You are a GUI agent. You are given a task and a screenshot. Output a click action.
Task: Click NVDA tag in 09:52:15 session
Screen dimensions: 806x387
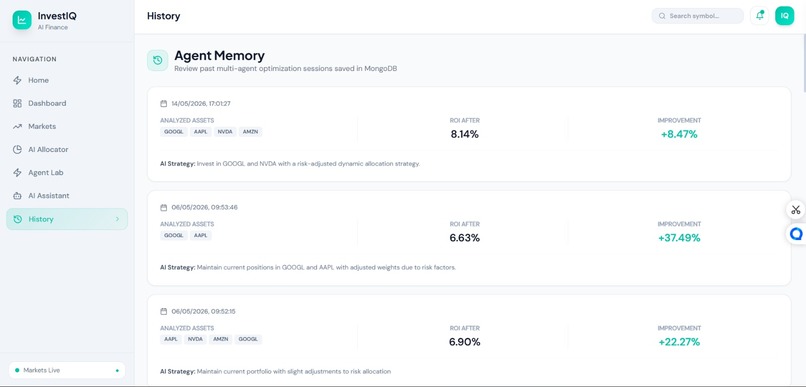tap(195, 339)
